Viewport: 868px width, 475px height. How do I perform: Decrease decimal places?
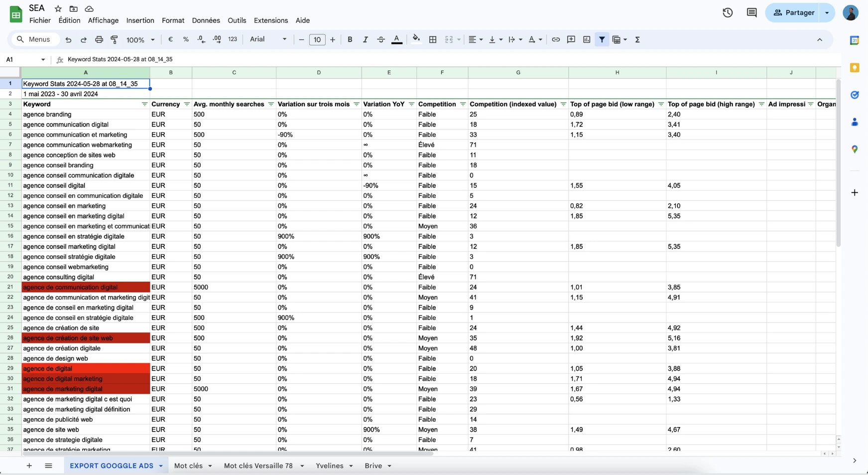201,39
